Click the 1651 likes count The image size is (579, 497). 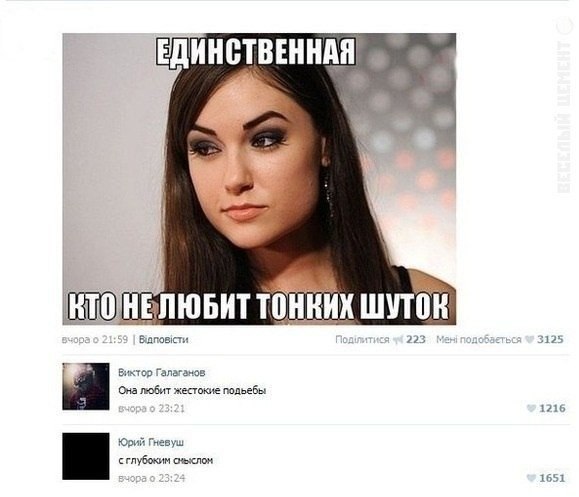(552, 478)
